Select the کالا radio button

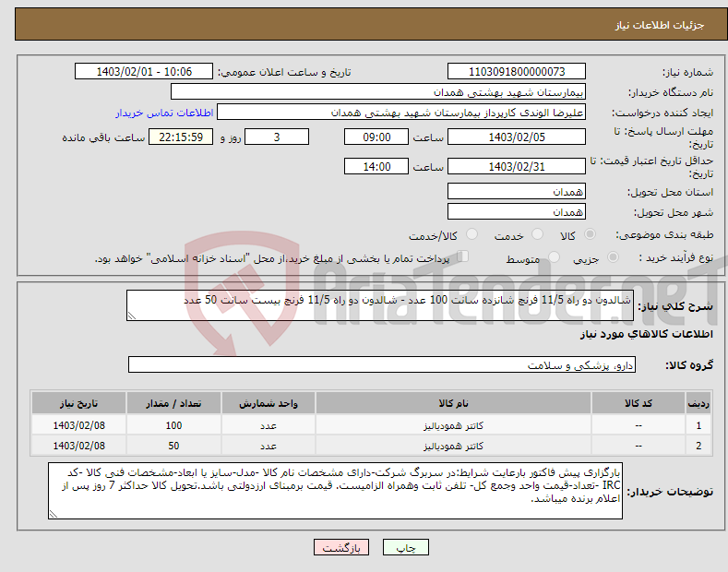[590, 234]
